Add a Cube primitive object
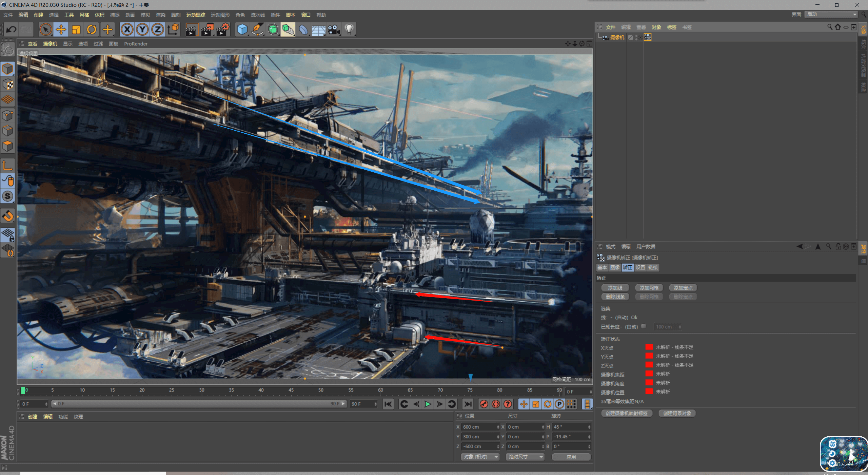The width and height of the screenshot is (868, 475). click(x=242, y=30)
